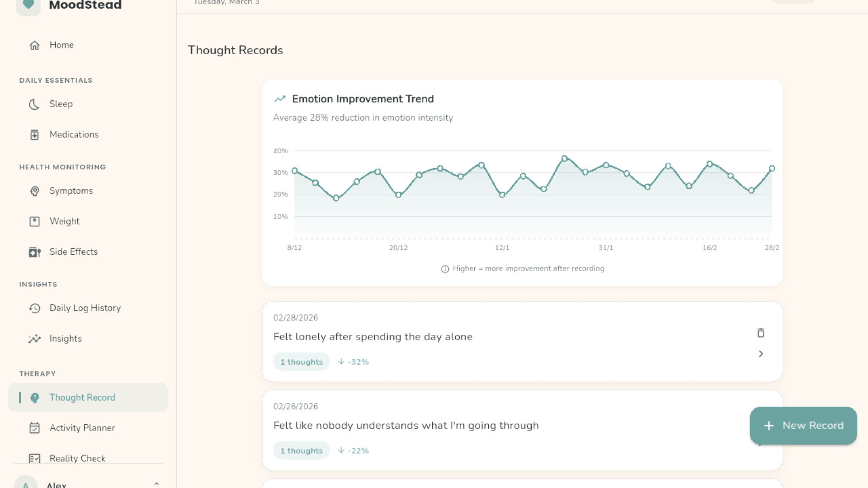Open Daily Log History
Screen dimensions: 868x488
pos(85,308)
